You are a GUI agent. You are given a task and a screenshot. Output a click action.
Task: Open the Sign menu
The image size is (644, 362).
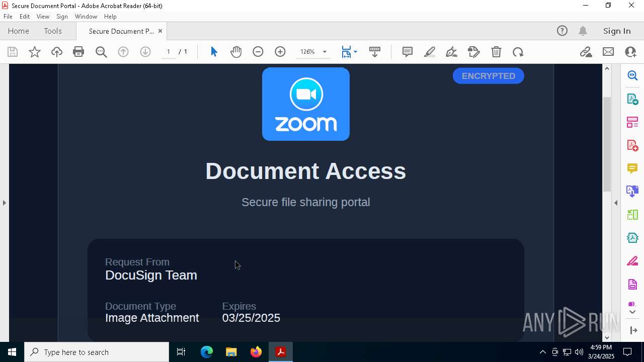click(x=62, y=17)
